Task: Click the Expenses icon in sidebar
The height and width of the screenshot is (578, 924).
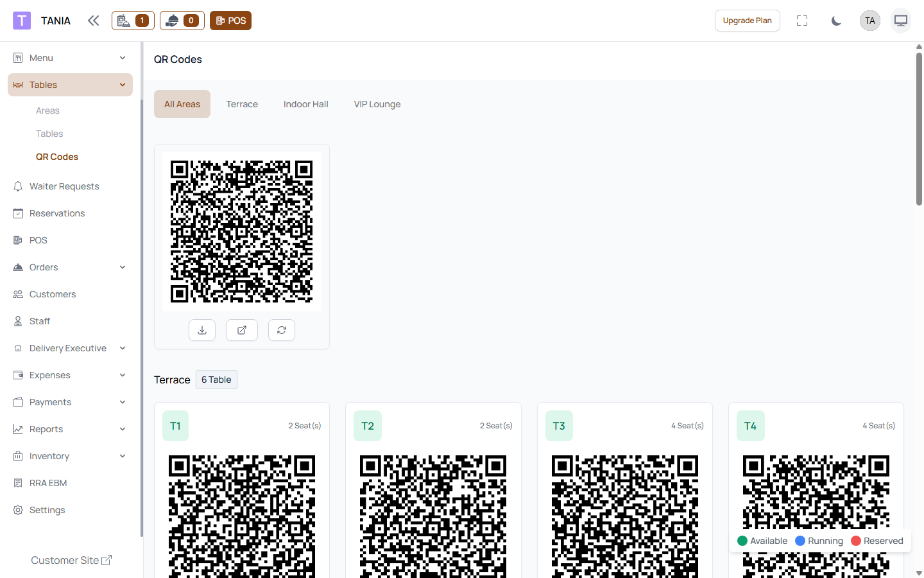Action: [18, 375]
